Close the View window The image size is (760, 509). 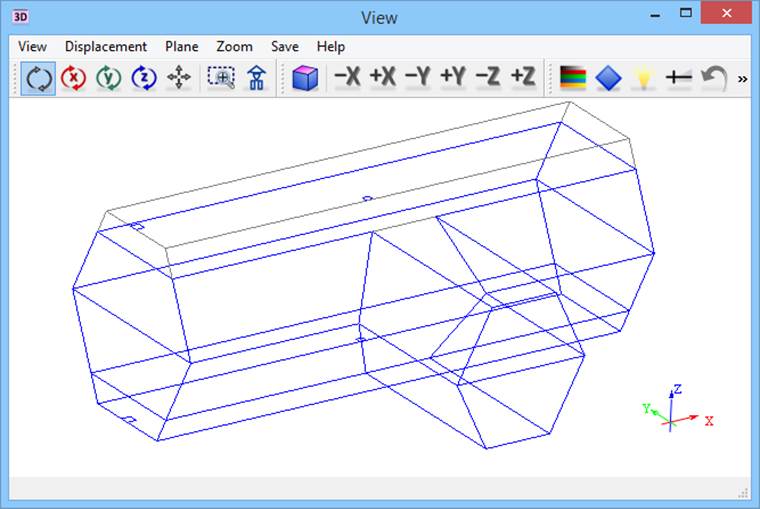click(726, 13)
